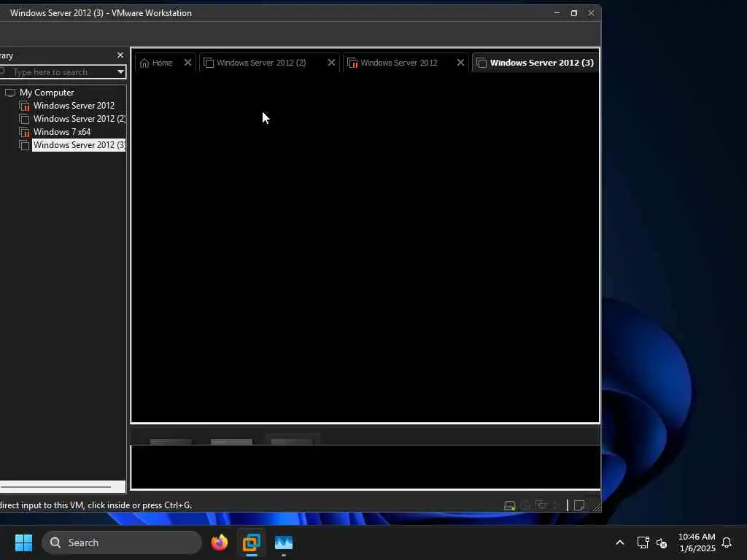
Task: Open the notifications bell icon
Action: [727, 542]
